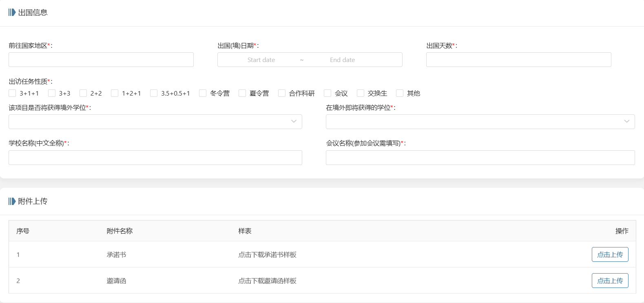644x303 pixels.
Task: Click upload button for 邀请函
Action: (610, 281)
